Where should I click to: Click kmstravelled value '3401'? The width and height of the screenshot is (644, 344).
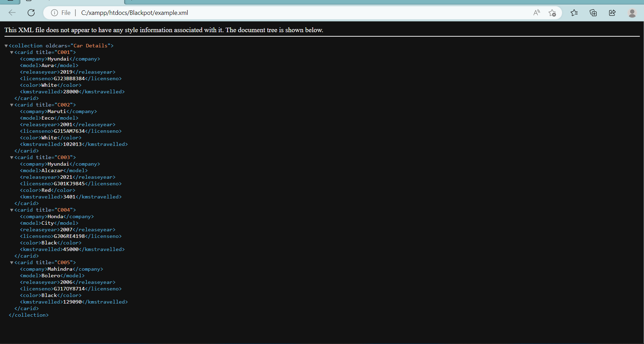click(x=69, y=197)
